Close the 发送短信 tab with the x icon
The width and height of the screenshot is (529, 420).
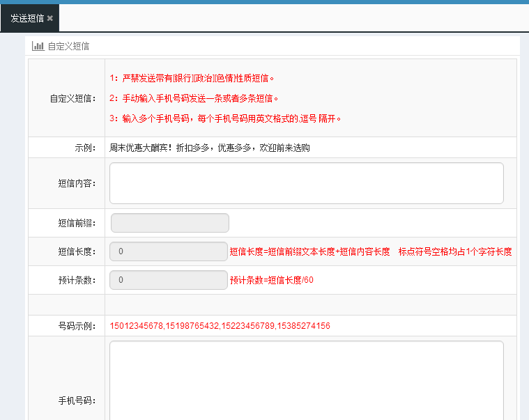tap(50, 18)
